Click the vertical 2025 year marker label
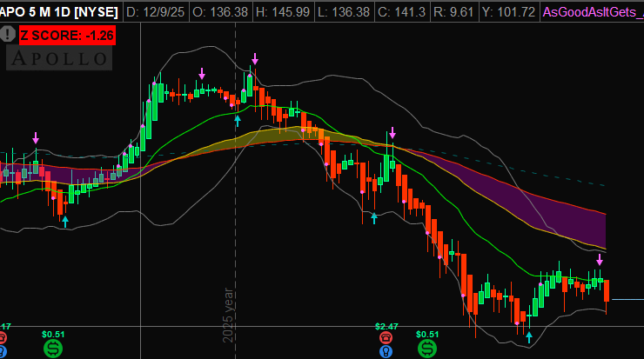This screenshot has height=359, width=644. [x=229, y=315]
